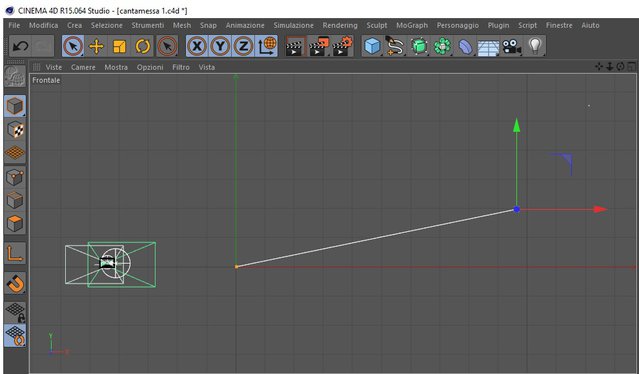The image size is (639, 374).
Task: Select the Rotate tool icon
Action: point(143,46)
